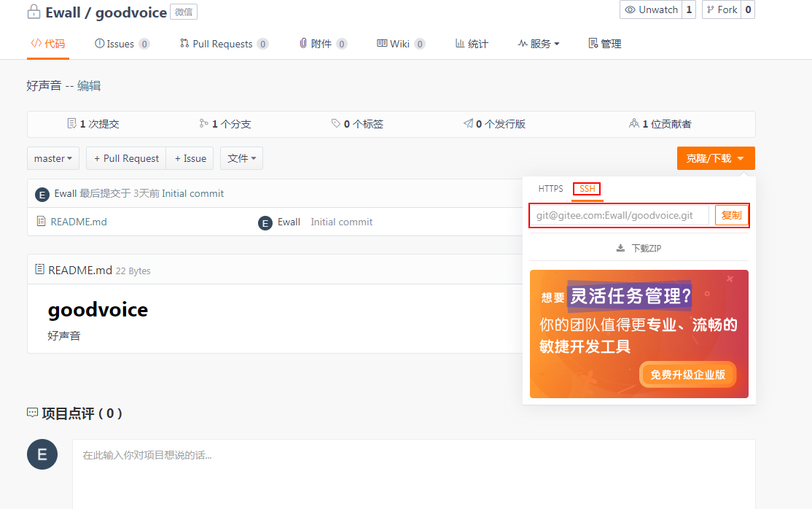Click the fork count 0 next to Fork
The width and height of the screenshot is (812, 509).
point(748,10)
